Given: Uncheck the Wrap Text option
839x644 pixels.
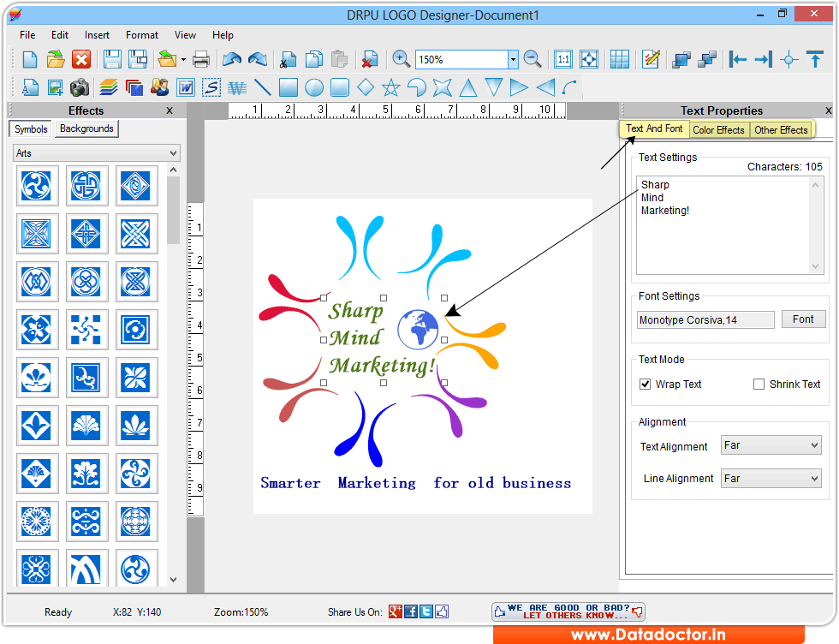Looking at the screenshot, I should [645, 384].
